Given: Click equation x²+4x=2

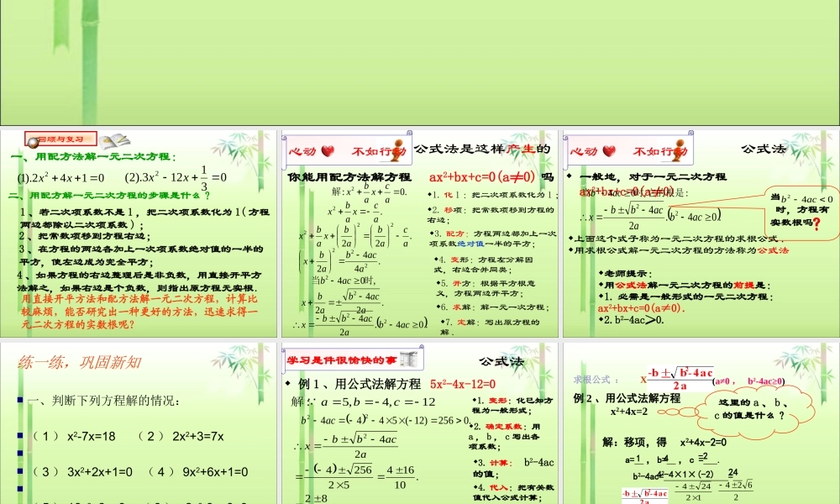Looking at the screenshot, I should [x=629, y=412].
